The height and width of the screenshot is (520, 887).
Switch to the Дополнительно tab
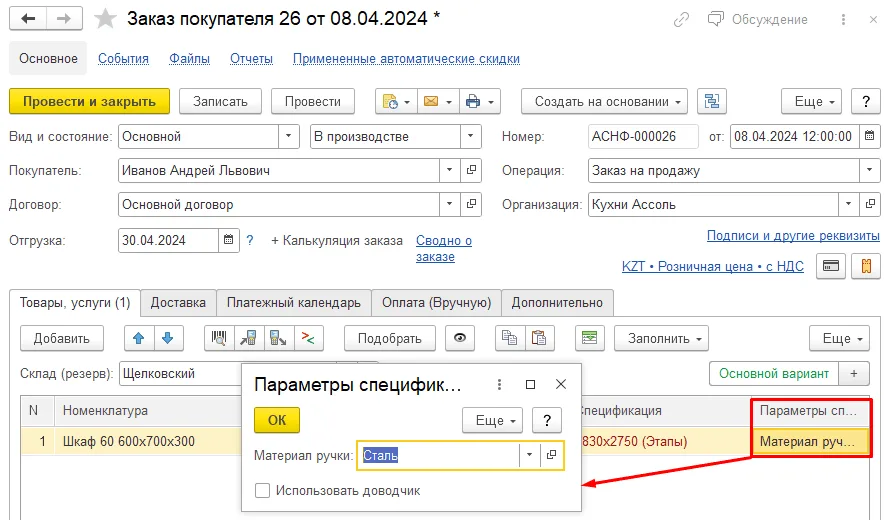pyautogui.click(x=557, y=303)
